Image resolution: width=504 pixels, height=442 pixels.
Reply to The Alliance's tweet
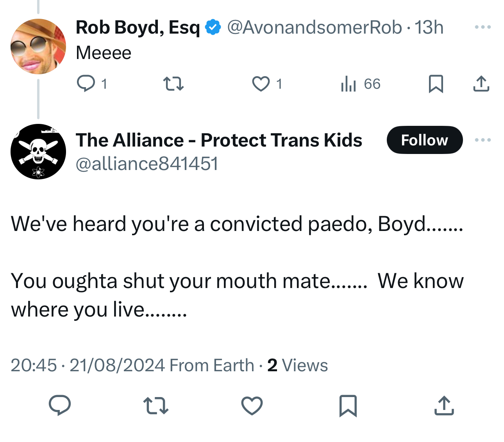pyautogui.click(x=60, y=405)
